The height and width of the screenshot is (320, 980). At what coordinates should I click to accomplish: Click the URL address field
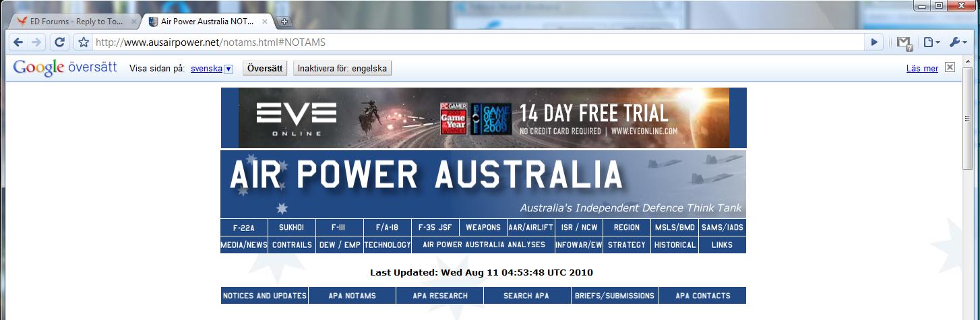click(479, 42)
